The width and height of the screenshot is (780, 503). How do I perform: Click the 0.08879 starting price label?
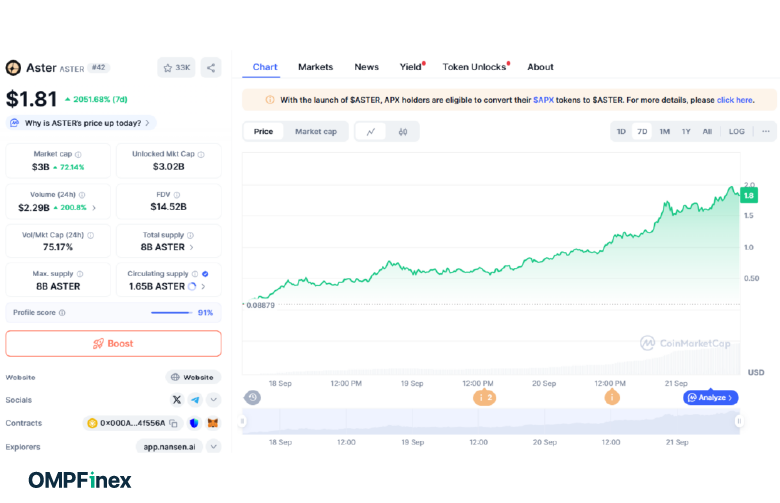coord(260,305)
